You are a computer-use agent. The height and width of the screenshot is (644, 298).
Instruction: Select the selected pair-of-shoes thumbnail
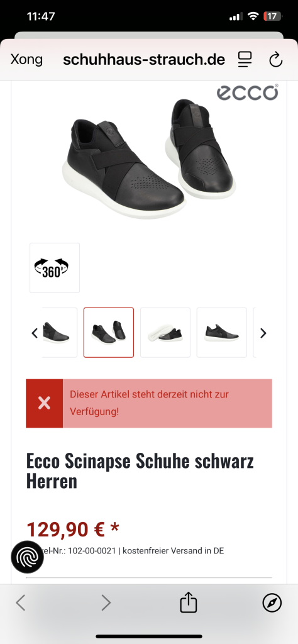coord(109,333)
